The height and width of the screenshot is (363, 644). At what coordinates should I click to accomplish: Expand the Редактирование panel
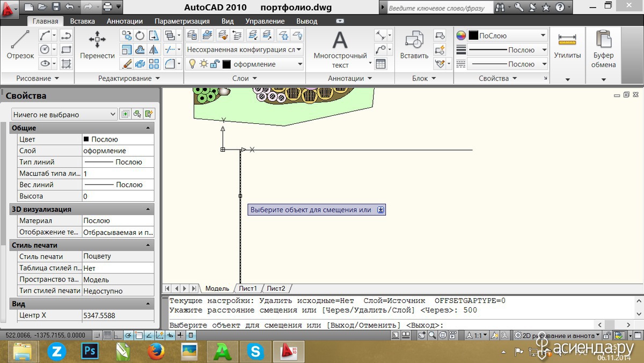click(x=128, y=78)
